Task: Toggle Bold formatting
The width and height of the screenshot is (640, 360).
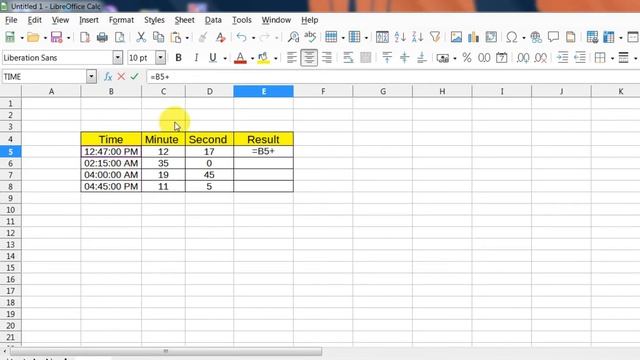Action: 178,58
